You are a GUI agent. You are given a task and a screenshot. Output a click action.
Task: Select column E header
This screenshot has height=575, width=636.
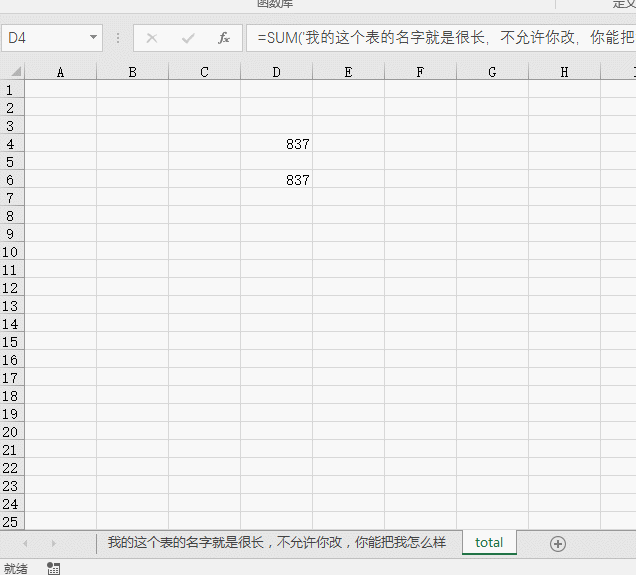tap(348, 72)
